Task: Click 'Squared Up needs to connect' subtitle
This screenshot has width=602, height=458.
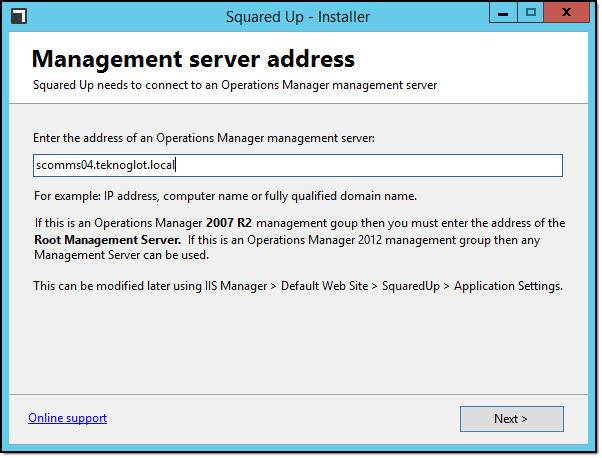Action: coord(235,85)
